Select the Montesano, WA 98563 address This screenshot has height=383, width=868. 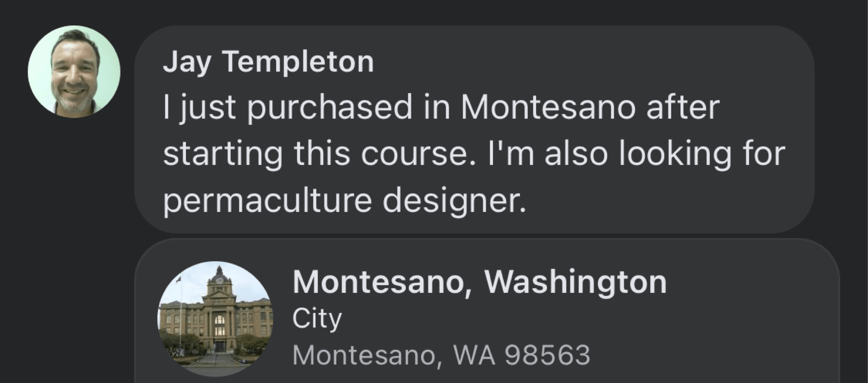point(441,355)
